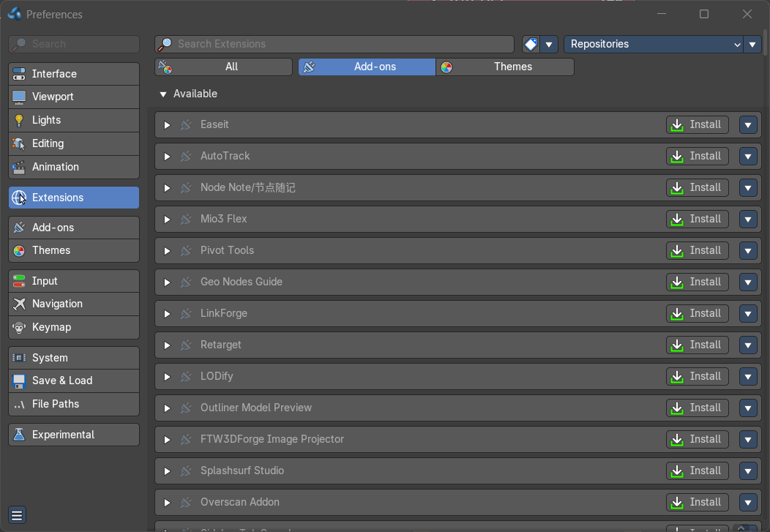
Task: Select the Add-ons filter tab
Action: click(367, 67)
